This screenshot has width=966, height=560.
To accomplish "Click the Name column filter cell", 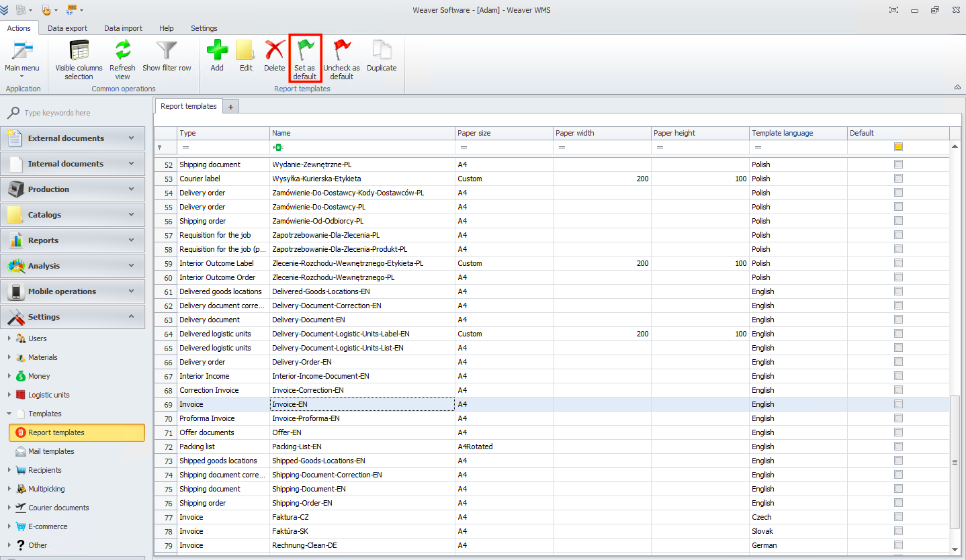I will click(x=363, y=146).
